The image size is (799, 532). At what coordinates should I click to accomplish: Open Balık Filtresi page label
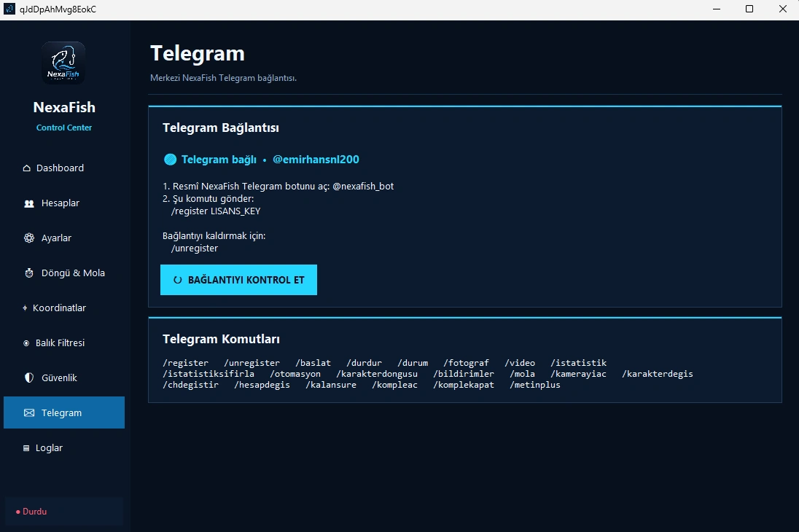click(x=60, y=343)
